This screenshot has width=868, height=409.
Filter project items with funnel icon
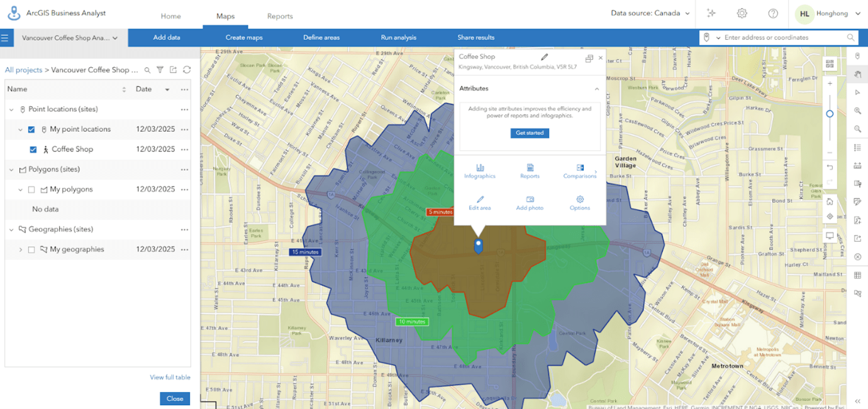point(160,70)
